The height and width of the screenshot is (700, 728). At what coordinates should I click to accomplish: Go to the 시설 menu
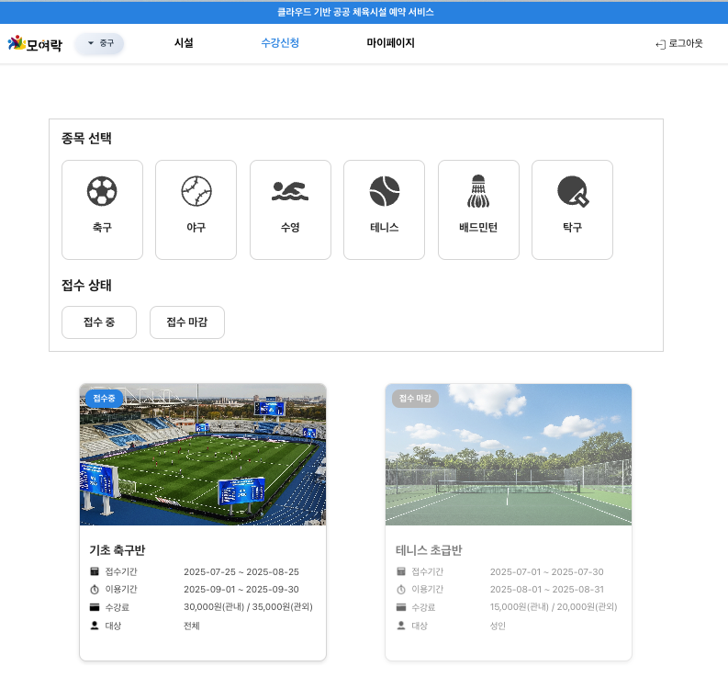coord(184,43)
